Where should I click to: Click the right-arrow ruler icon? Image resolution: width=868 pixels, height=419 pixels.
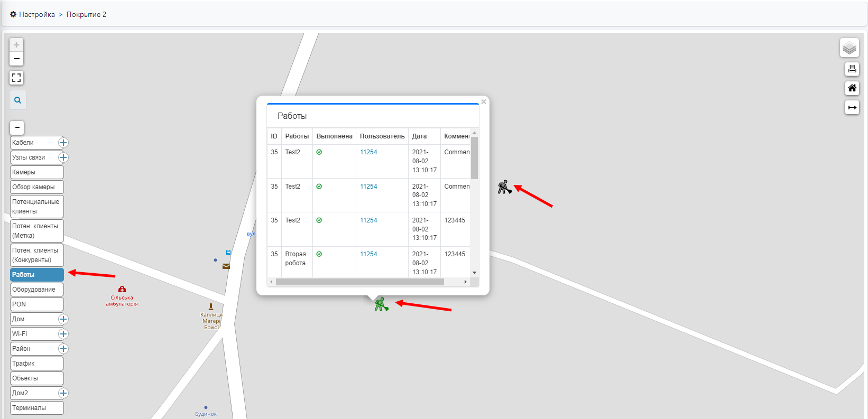pos(852,108)
